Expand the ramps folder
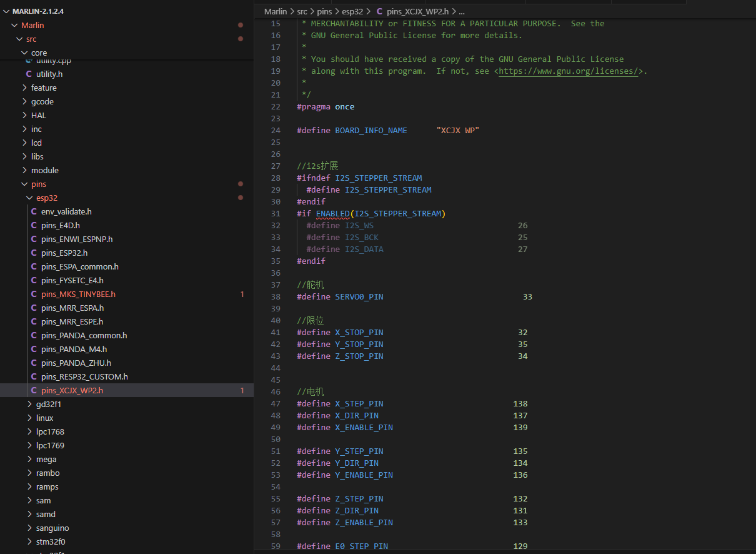 tap(30, 486)
